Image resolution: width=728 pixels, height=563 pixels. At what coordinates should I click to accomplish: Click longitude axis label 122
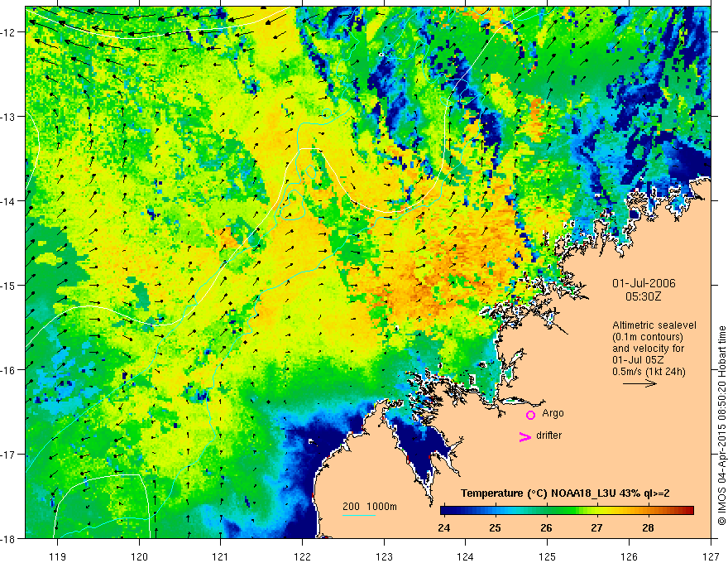pos(302,556)
